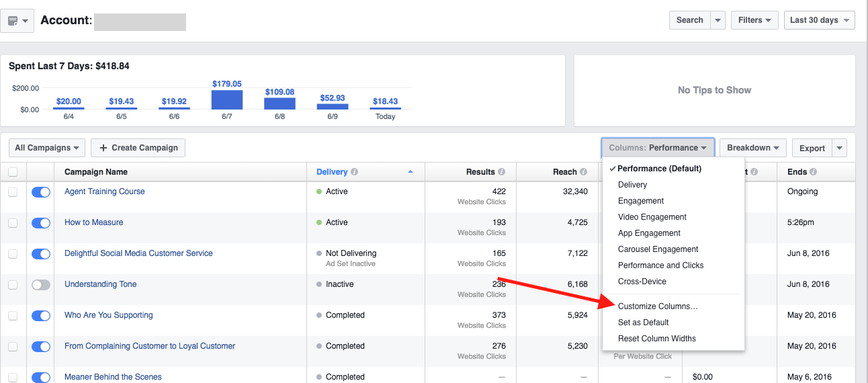The height and width of the screenshot is (383, 868).
Task: Click the 6/7 spend bar in chart
Action: tap(227, 99)
